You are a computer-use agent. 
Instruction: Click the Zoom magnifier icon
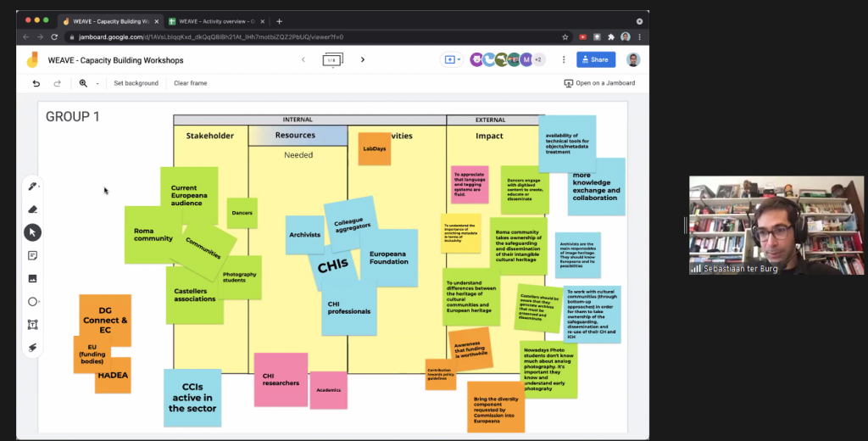(x=83, y=83)
